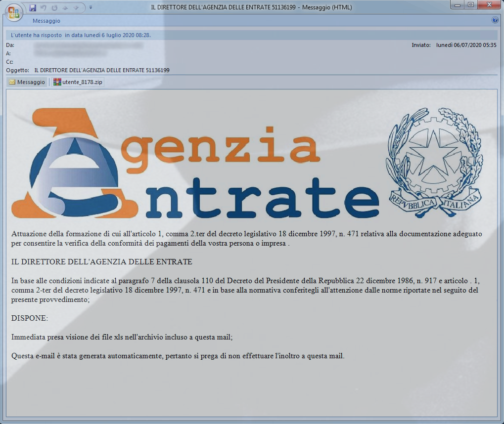Click the Redo arrow in Quick Access Toolbar
The height and width of the screenshot is (424, 504).
point(54,7)
